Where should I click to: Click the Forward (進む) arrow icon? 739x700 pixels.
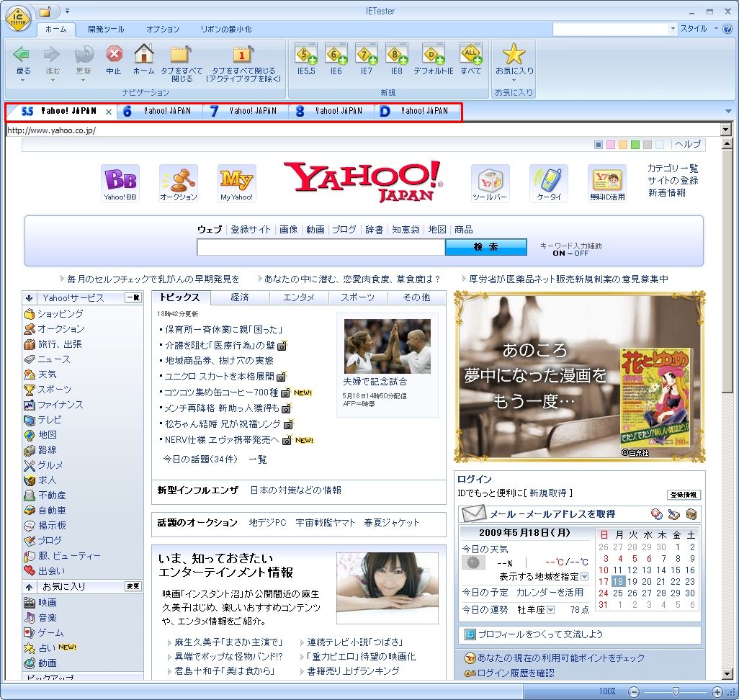click(x=52, y=55)
